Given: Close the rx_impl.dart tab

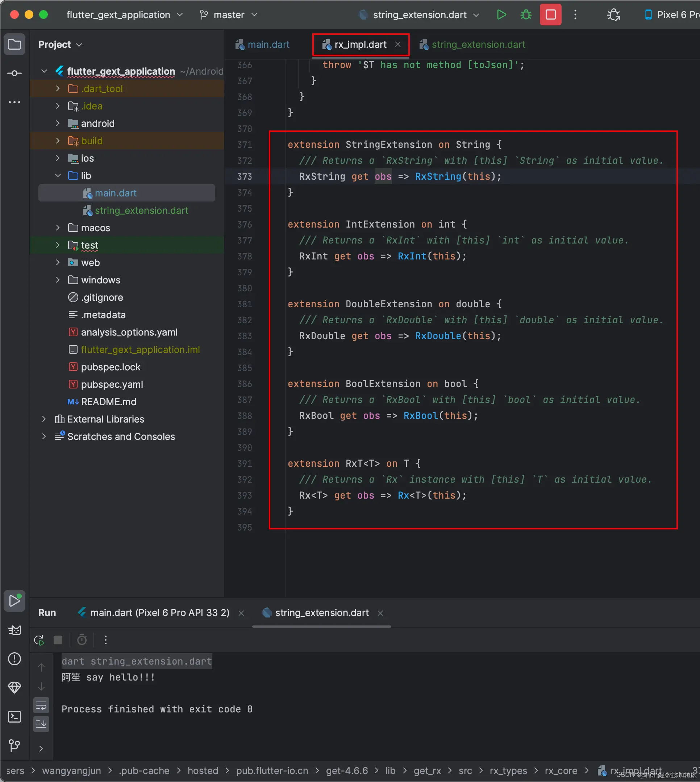Looking at the screenshot, I should point(398,45).
